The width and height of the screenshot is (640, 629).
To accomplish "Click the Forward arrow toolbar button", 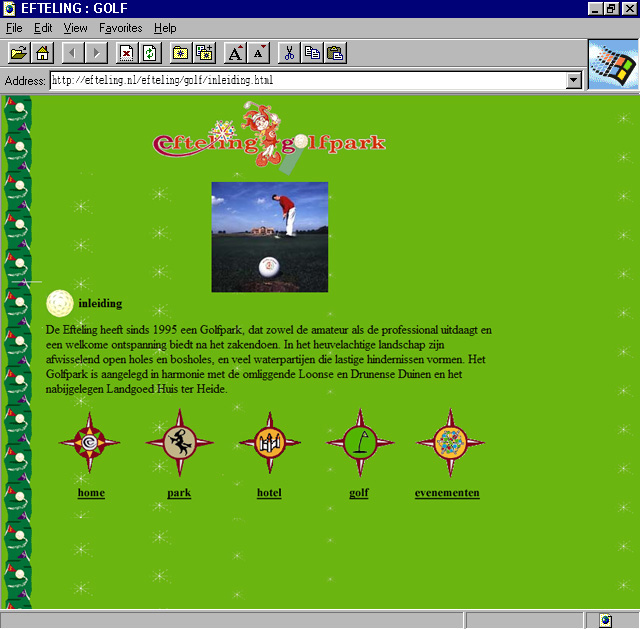I will point(96,53).
